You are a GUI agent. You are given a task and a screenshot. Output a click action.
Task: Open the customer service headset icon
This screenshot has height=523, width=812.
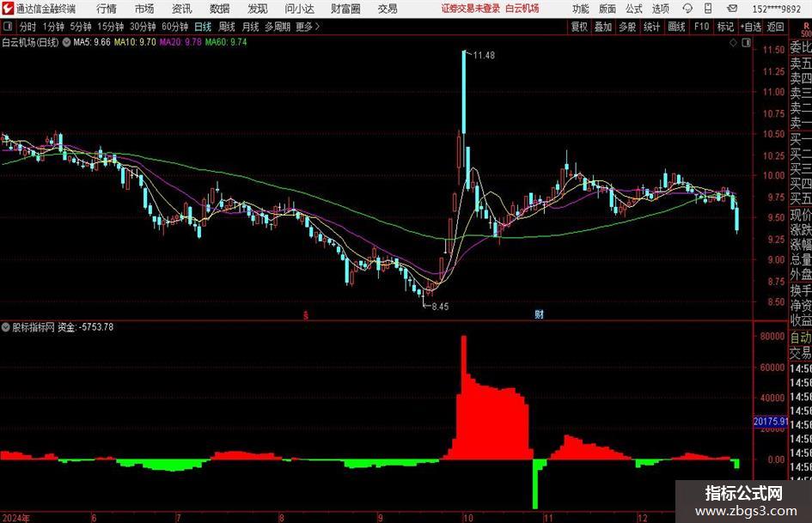pos(687,9)
